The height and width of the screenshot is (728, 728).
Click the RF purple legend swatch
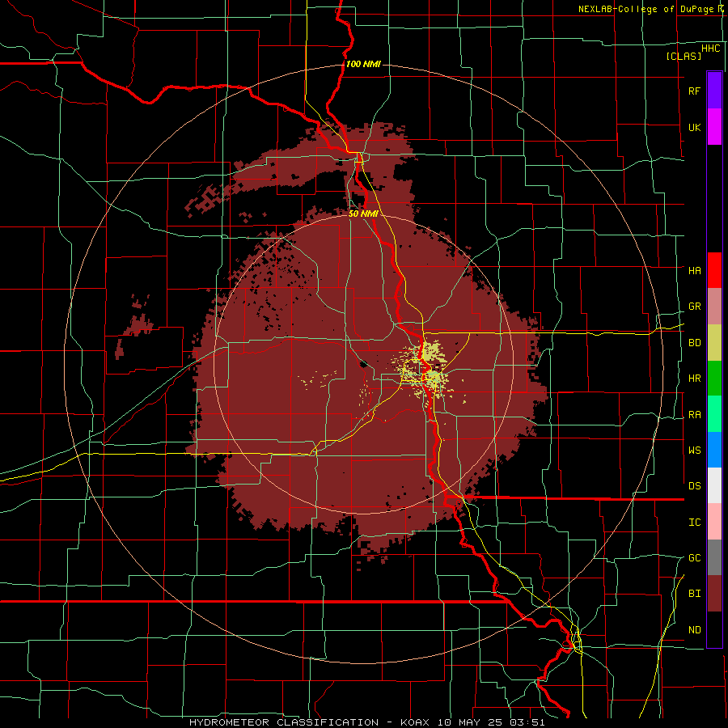(714, 91)
